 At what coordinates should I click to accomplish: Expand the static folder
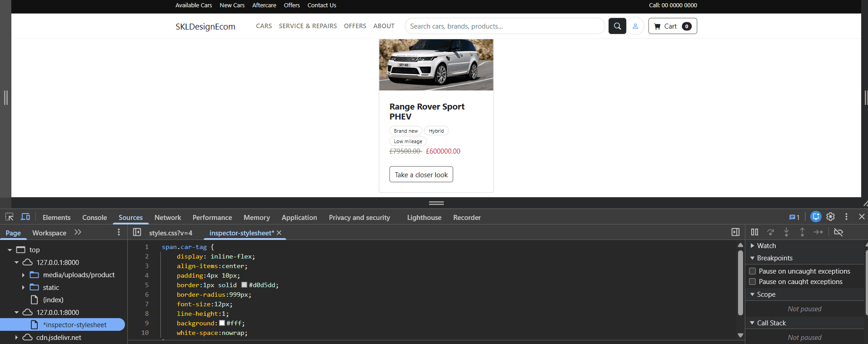[x=23, y=287]
